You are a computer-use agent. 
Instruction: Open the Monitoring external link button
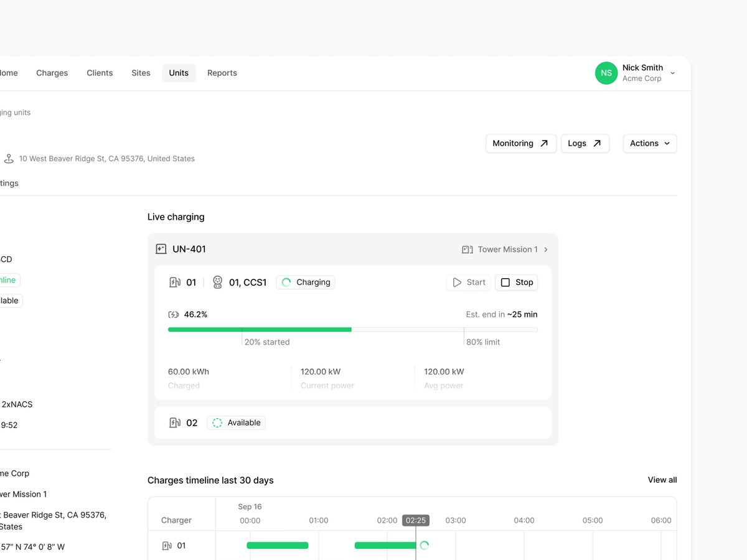click(x=521, y=143)
